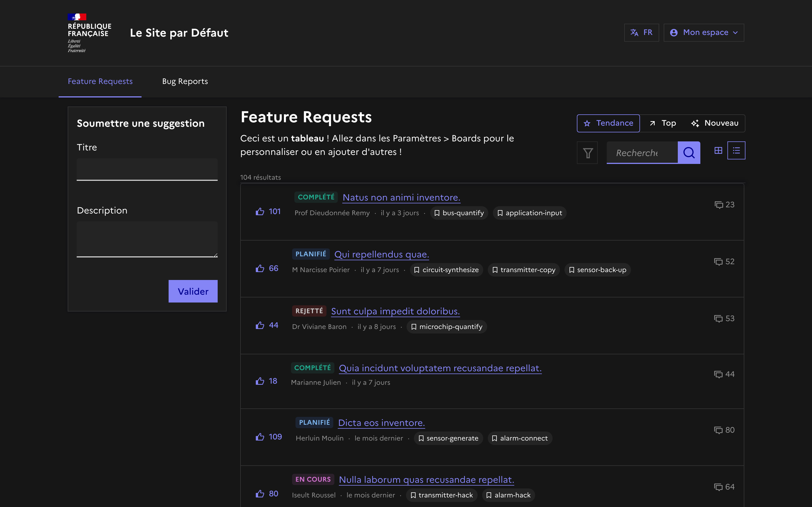812x507 pixels.
Task: Sort posts by Top
Action: (663, 123)
